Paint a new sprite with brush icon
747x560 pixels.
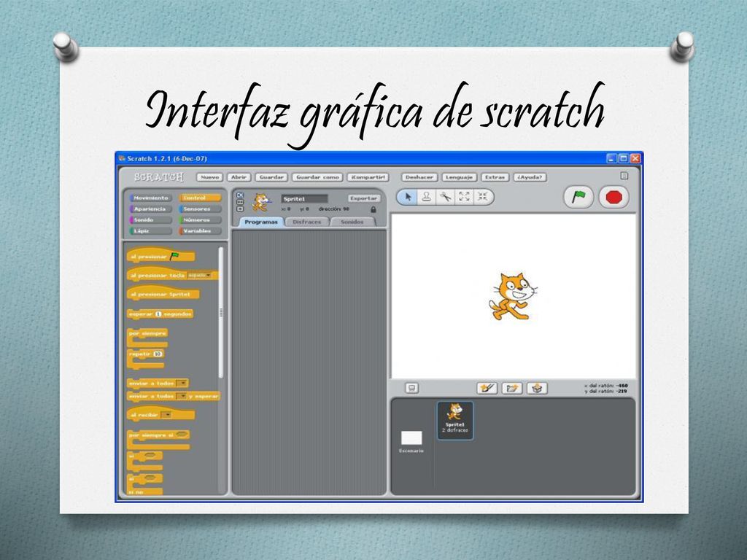point(487,388)
